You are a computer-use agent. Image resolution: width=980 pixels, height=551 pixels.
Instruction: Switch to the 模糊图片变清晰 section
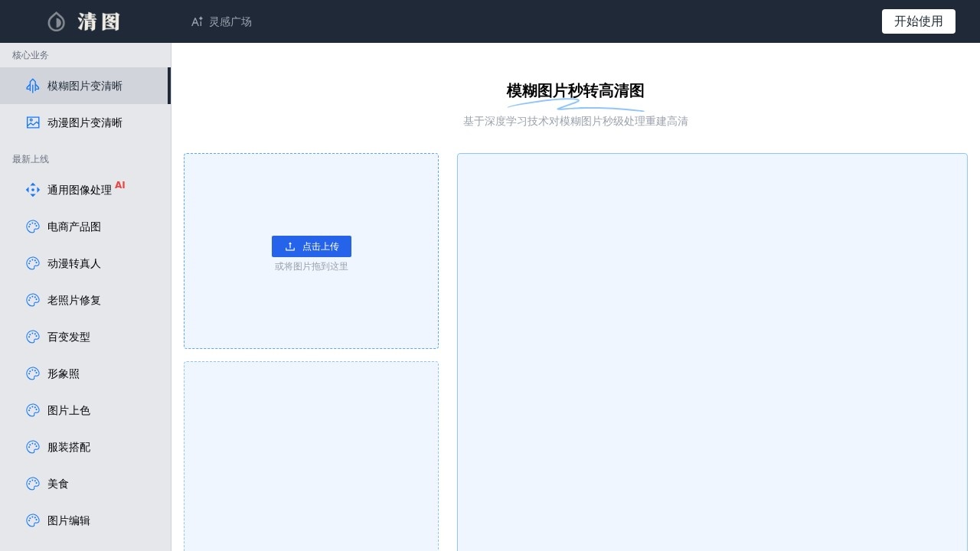coord(84,86)
